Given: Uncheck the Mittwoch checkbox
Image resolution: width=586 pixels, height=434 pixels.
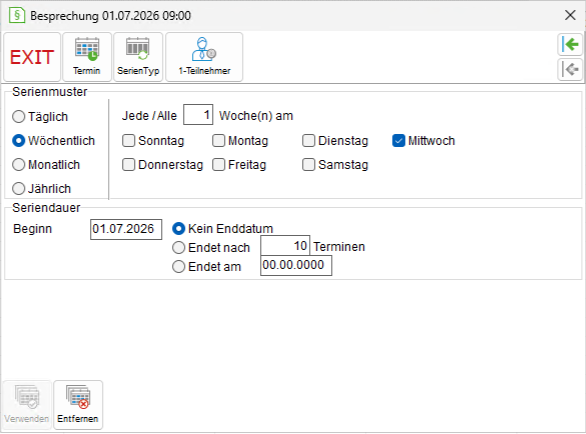Looking at the screenshot, I should click(398, 141).
